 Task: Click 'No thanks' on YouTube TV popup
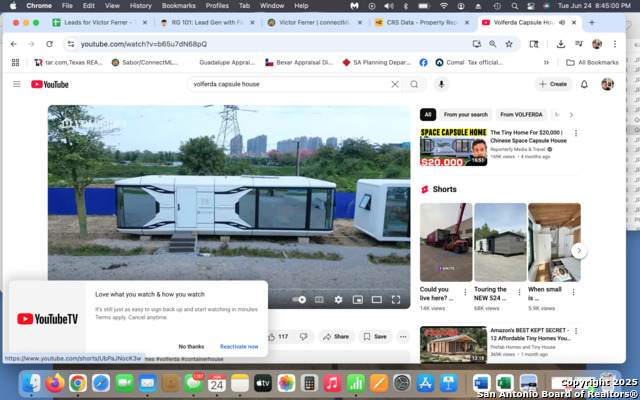pyautogui.click(x=191, y=346)
